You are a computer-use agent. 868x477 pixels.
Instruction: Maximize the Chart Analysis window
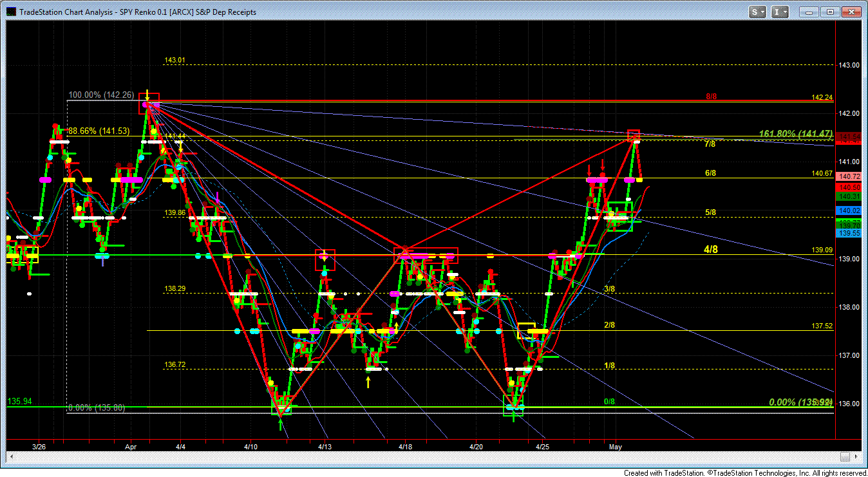point(829,12)
